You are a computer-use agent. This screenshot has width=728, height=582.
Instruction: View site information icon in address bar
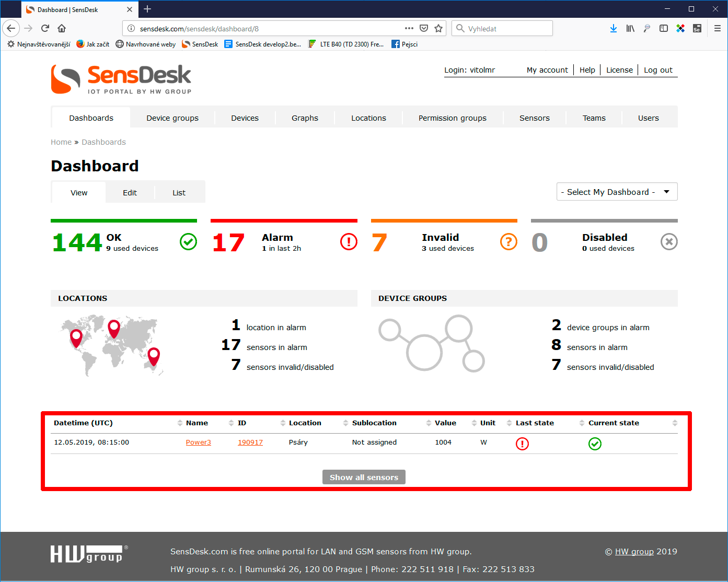click(x=131, y=28)
